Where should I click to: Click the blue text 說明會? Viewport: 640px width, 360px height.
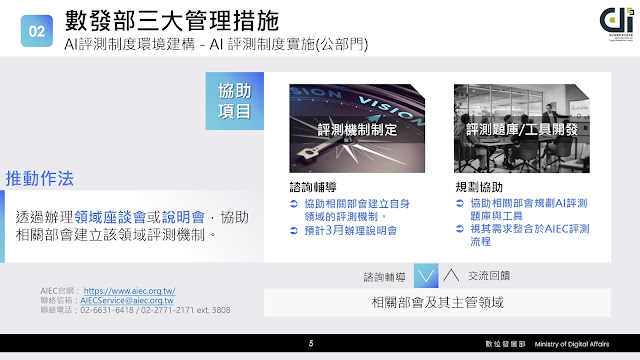[x=183, y=217]
